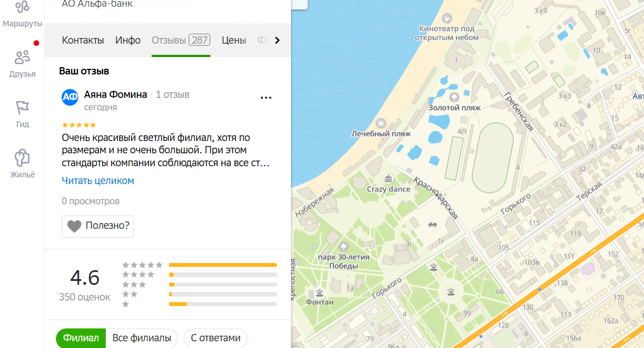This screenshot has width=644, height=348.
Task: Switch to the Цены tab
Action: [234, 40]
